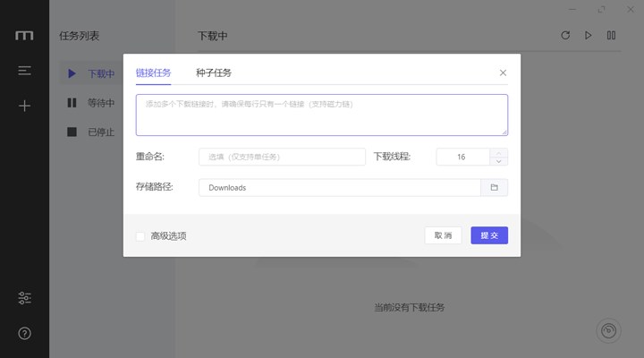Click the refresh task list icon
Image resolution: width=644 pixels, height=358 pixels.
[x=565, y=35]
